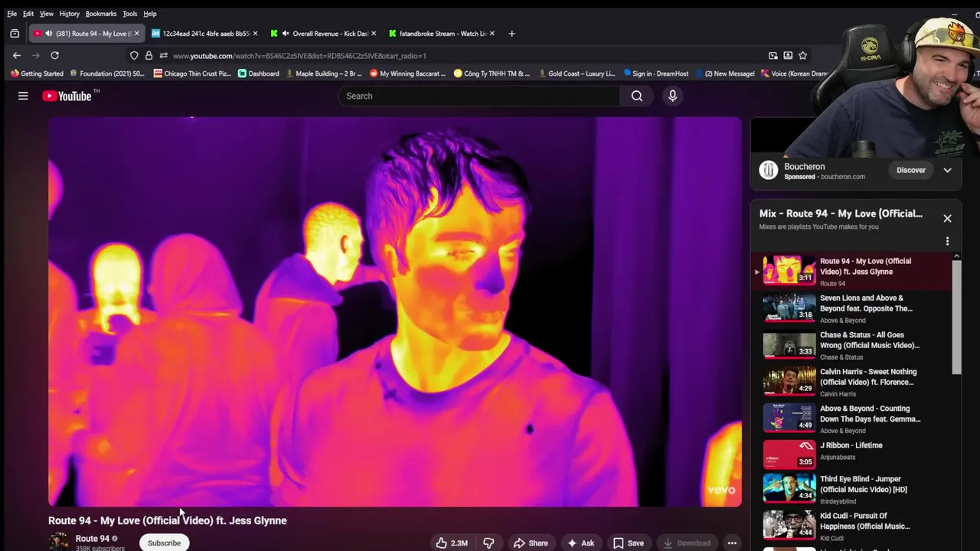Open Gold Coast Luxury bookmark
This screenshot has width=980, height=551.
coord(577,73)
